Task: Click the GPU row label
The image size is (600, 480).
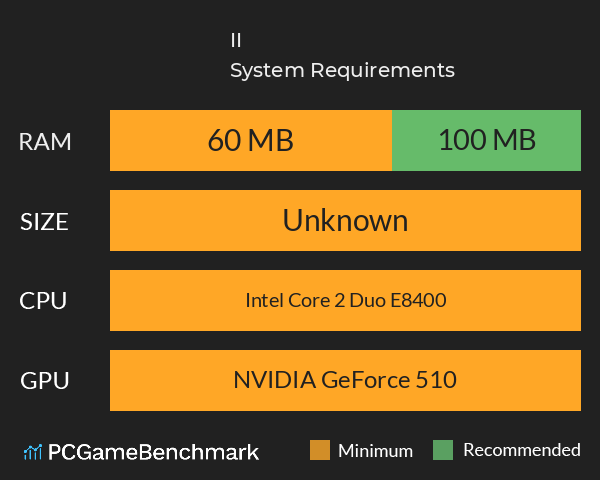Action: (44, 380)
